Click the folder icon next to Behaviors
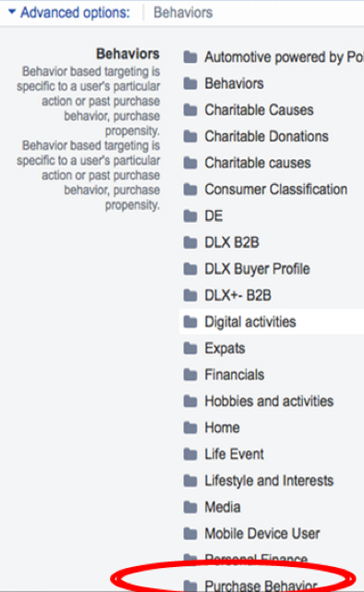Image resolution: width=364 pixels, height=592 pixels. click(x=190, y=83)
